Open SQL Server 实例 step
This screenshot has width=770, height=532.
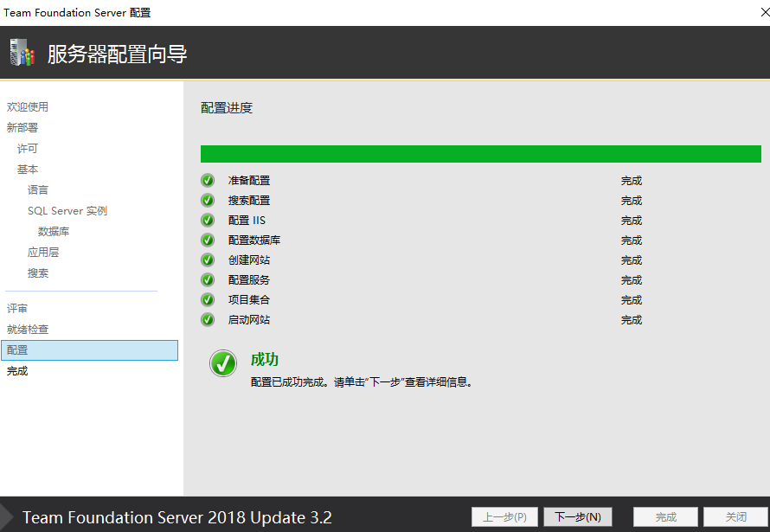67,210
